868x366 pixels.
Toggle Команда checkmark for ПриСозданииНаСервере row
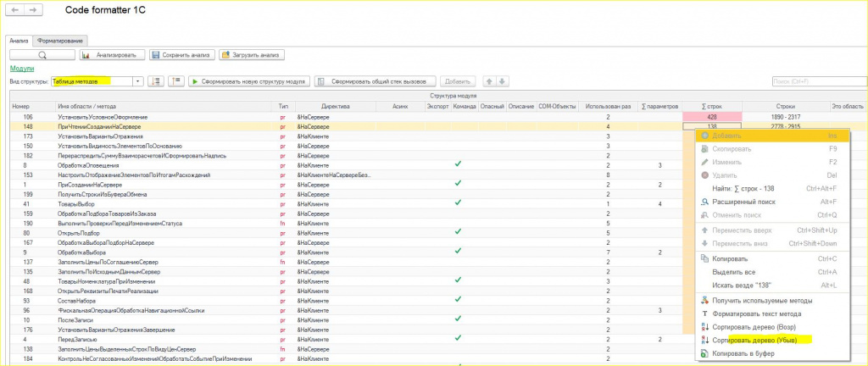[x=458, y=184]
